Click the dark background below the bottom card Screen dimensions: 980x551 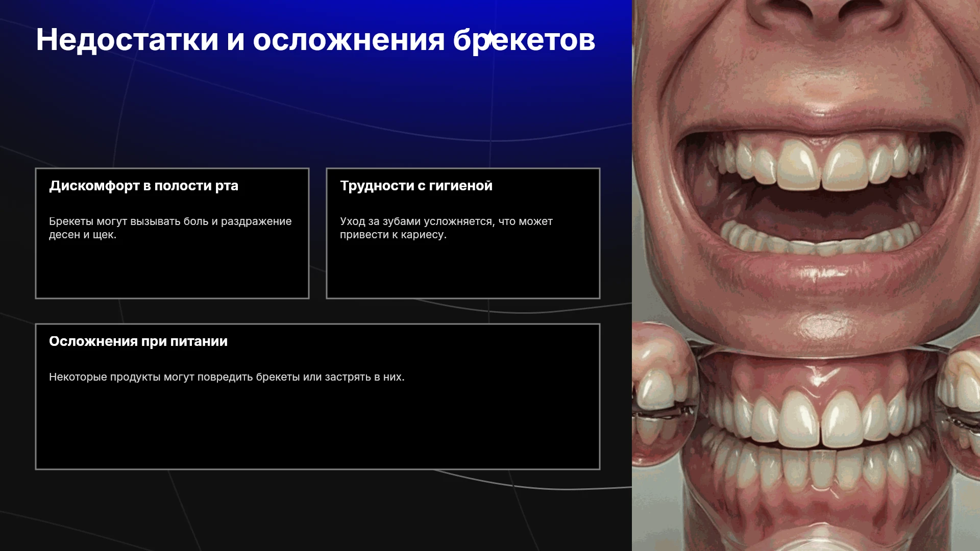(x=316, y=510)
